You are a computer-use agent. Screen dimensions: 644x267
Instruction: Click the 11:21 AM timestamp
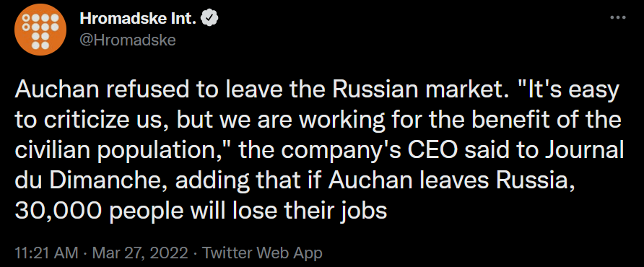tap(46, 253)
